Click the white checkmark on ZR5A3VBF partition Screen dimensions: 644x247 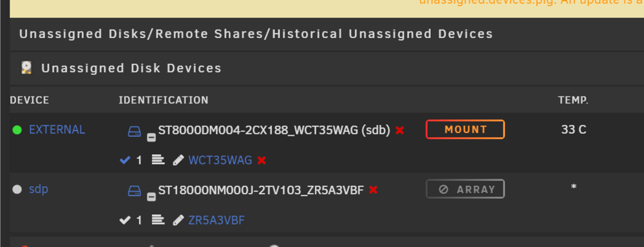[x=125, y=221]
